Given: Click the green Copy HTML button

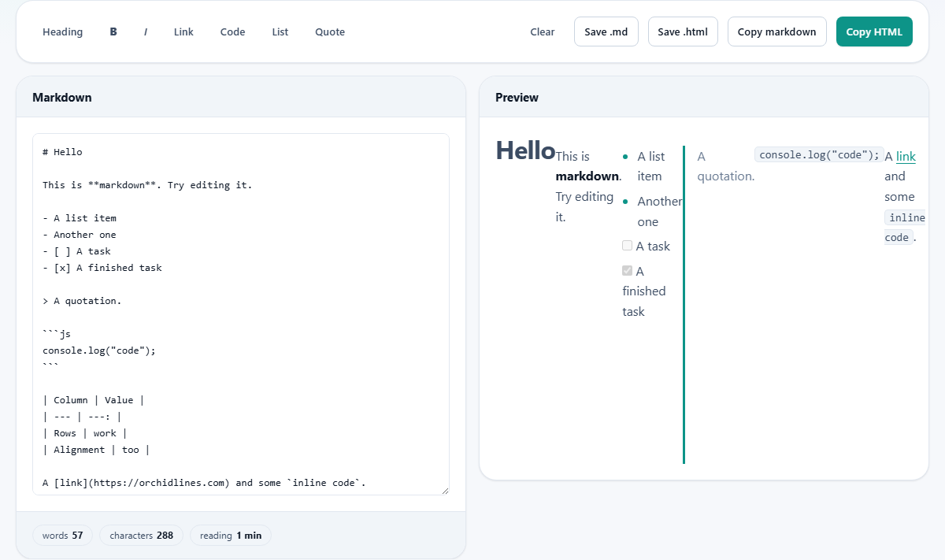Looking at the screenshot, I should coord(874,32).
